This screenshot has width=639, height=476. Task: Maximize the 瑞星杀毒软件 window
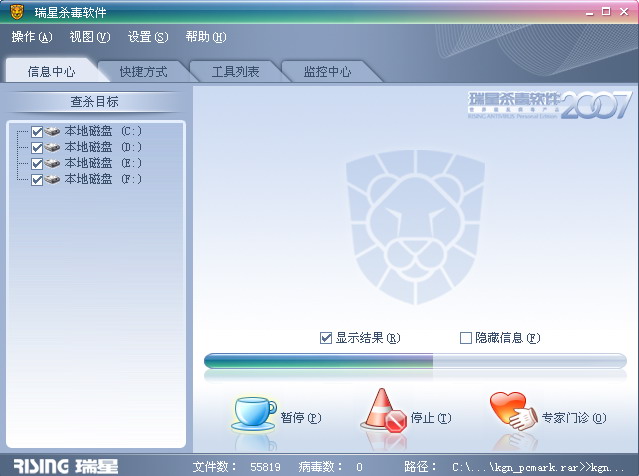pyautogui.click(x=606, y=11)
